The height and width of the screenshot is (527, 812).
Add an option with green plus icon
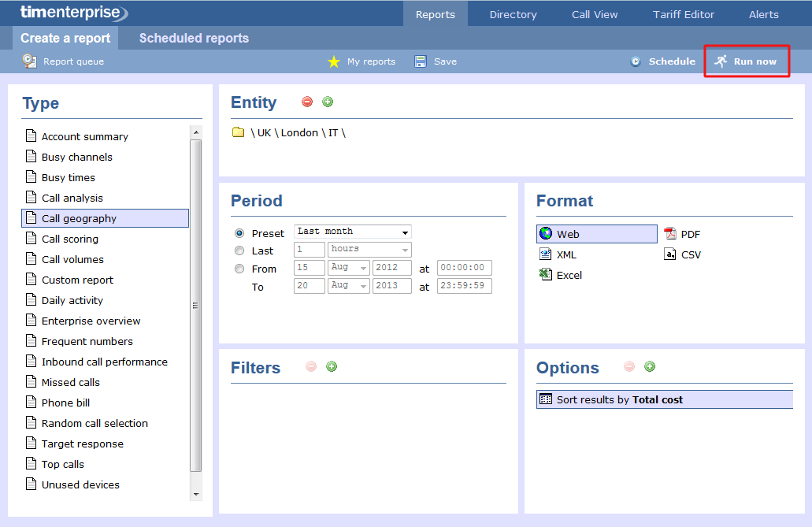(650, 366)
